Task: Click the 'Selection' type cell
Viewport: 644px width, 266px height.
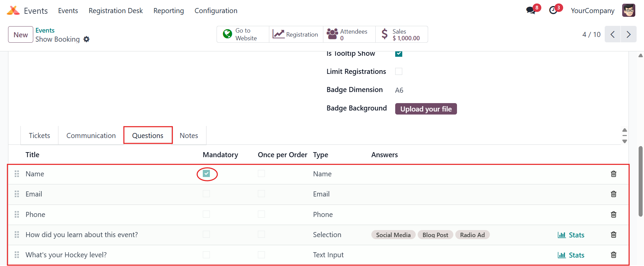Action: [327, 235]
